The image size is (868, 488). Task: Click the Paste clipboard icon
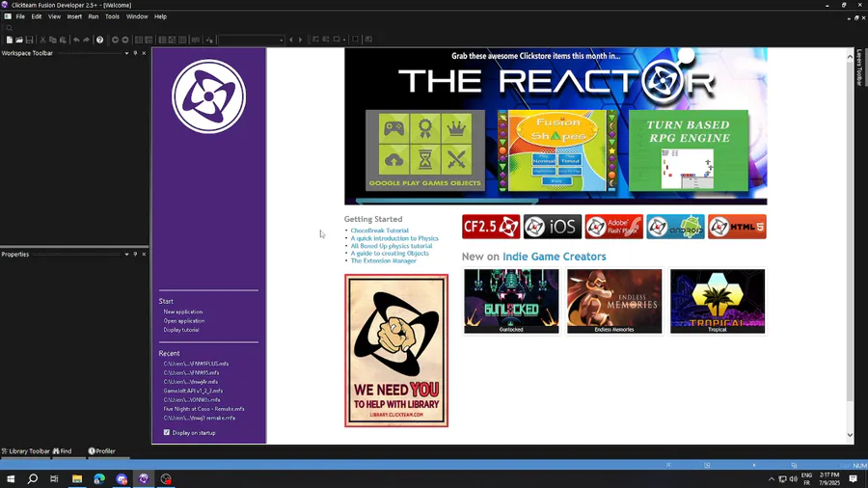63,40
